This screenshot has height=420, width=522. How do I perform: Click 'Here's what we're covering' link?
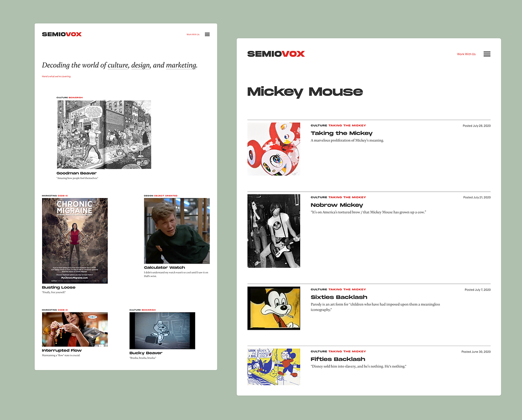pos(56,76)
